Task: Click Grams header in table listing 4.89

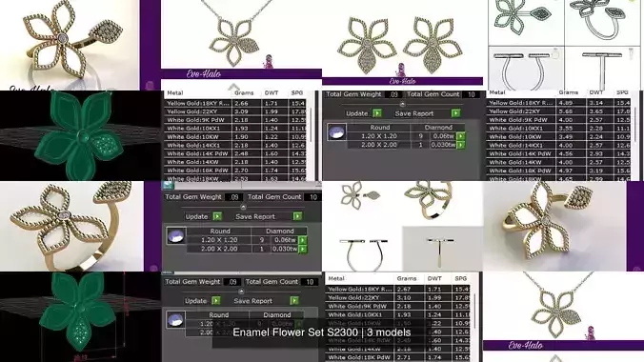Action: (x=569, y=92)
